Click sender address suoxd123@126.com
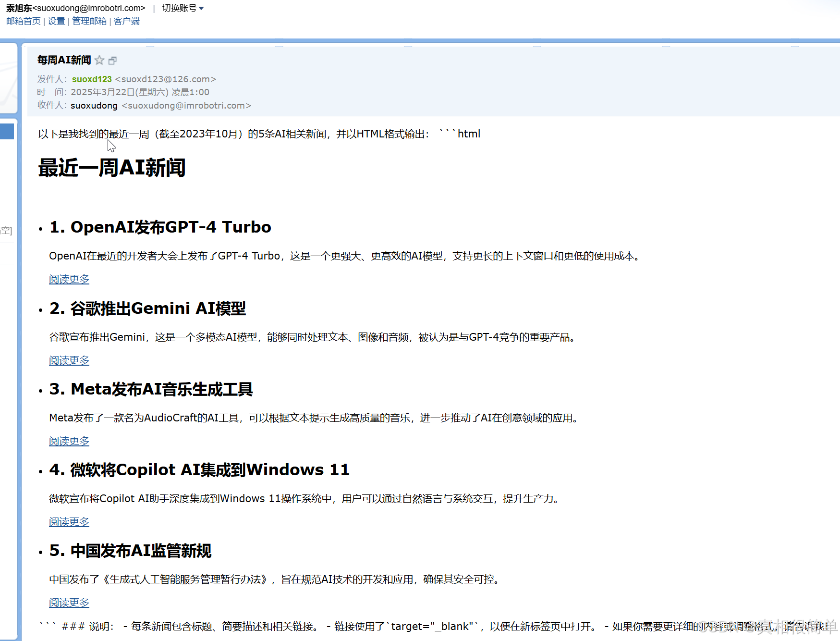Image resolution: width=840 pixels, height=641 pixels. 166,79
